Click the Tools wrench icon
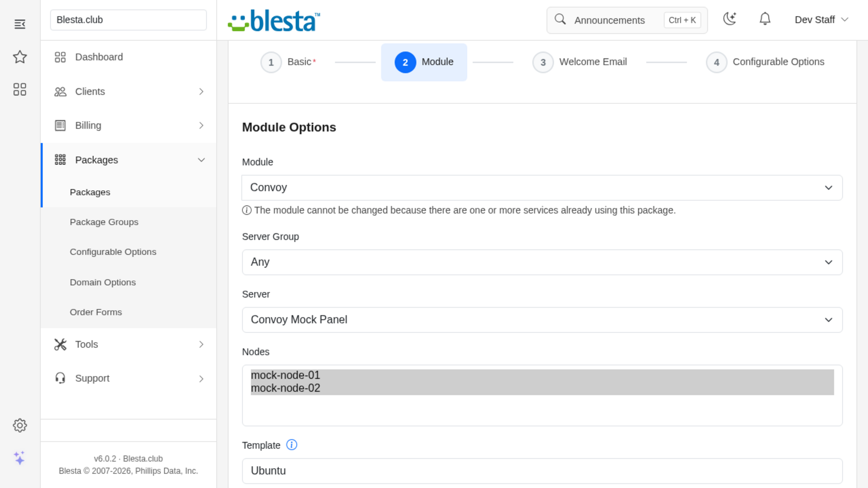The width and height of the screenshot is (868, 488). (x=60, y=344)
